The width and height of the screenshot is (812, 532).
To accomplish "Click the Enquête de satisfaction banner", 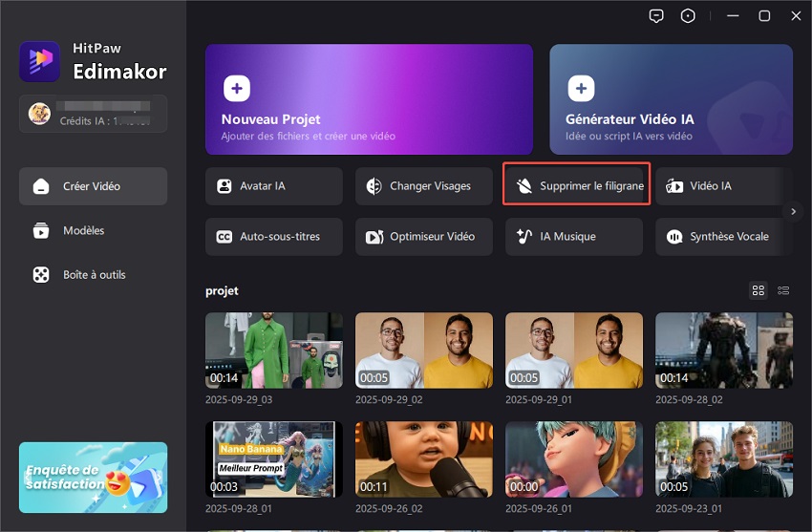I will point(93,478).
